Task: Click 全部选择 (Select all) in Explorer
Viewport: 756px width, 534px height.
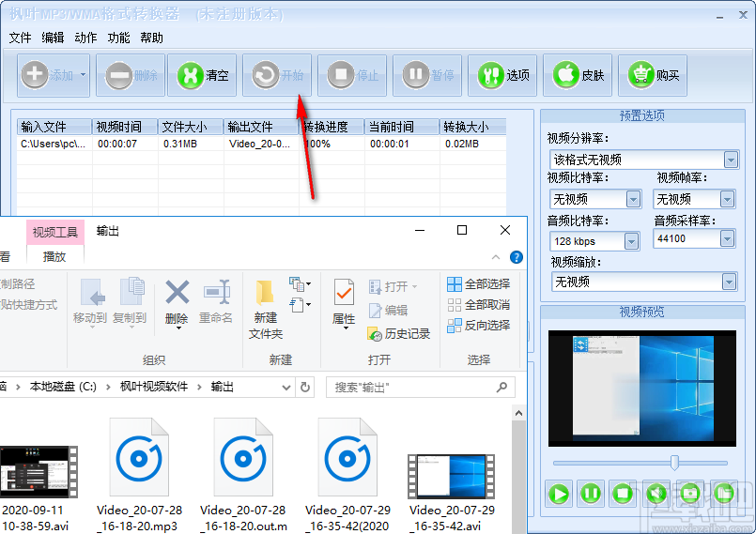Action: pyautogui.click(x=479, y=283)
